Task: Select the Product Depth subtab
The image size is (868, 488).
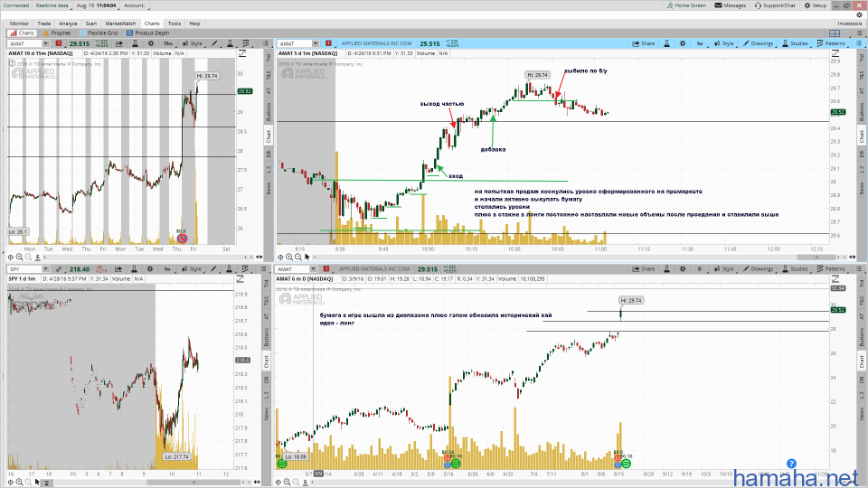Action: click(x=147, y=33)
